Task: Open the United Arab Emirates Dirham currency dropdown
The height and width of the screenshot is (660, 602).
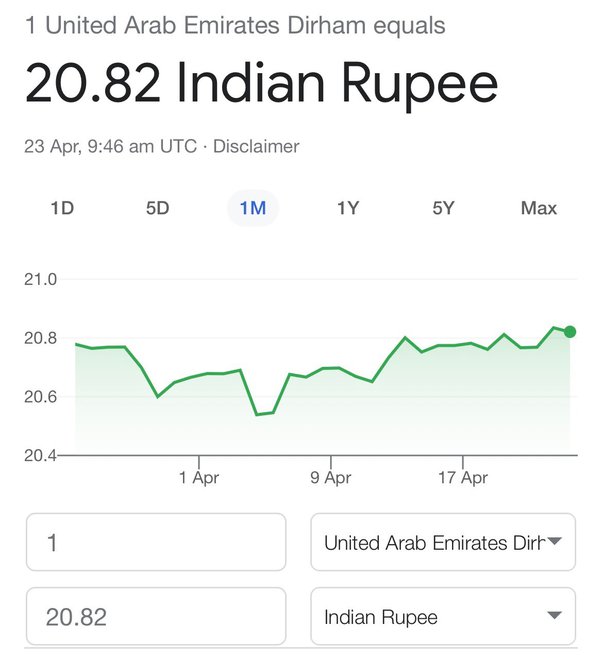Action: [443, 542]
